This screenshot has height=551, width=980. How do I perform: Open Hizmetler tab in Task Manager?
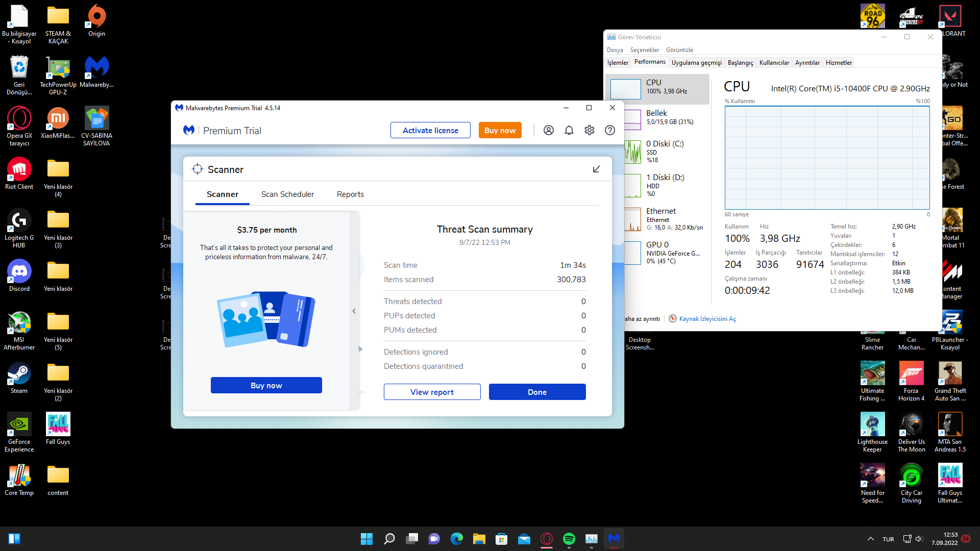pos(839,63)
